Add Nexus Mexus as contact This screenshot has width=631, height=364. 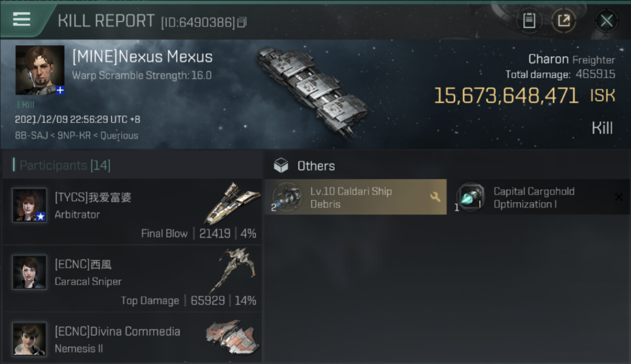point(60,90)
